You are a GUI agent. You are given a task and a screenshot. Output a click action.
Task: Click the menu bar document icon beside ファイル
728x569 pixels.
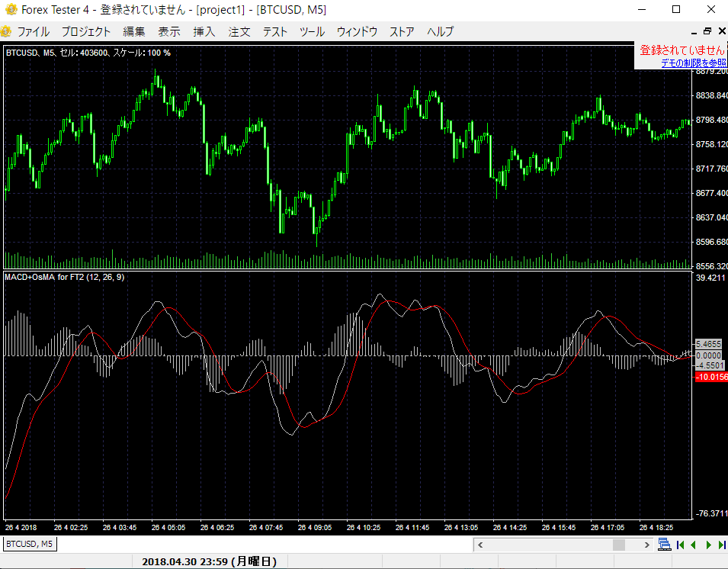[x=6, y=31]
